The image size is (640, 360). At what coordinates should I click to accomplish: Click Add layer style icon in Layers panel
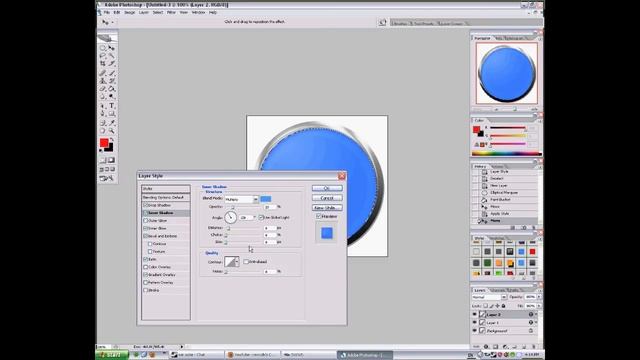pos(486,347)
